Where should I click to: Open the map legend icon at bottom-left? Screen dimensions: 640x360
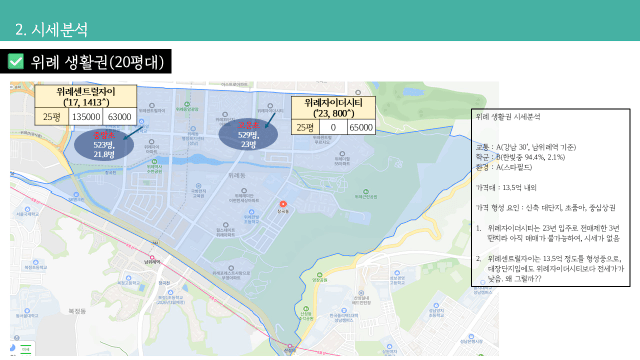point(26,349)
